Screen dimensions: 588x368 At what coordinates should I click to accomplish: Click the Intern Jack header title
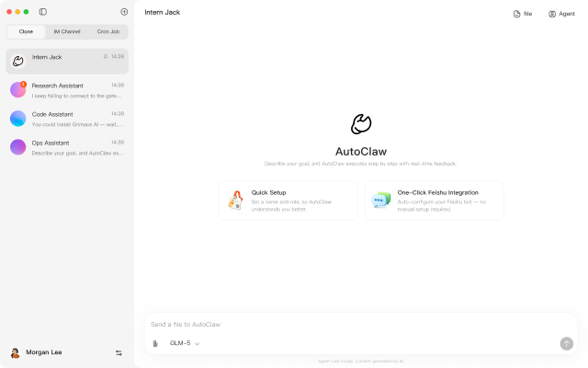point(163,12)
